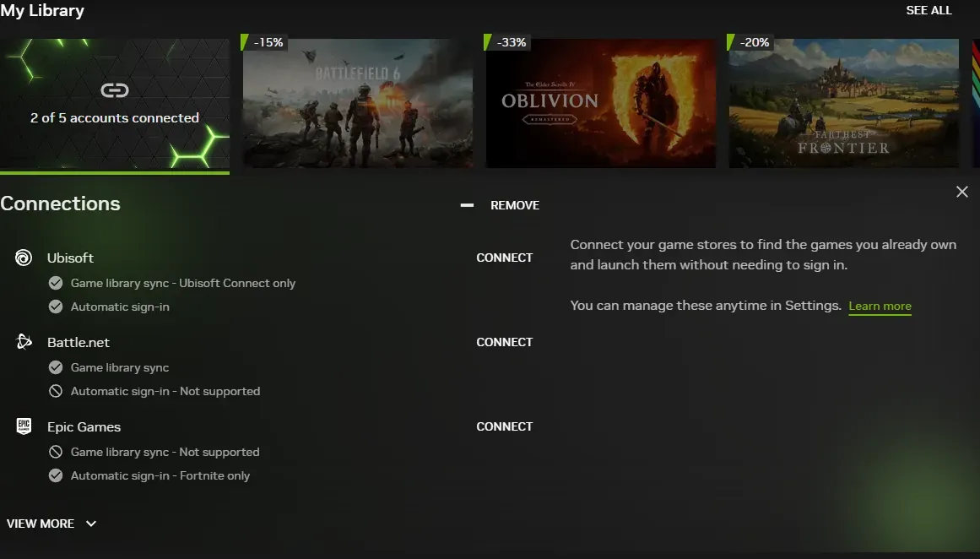Click the not-supported icon for Battle.net automatic sign-in
980x559 pixels.
56,391
